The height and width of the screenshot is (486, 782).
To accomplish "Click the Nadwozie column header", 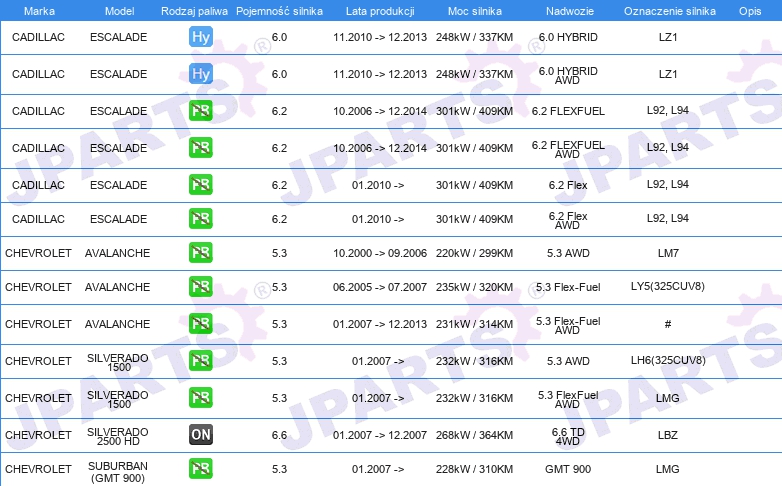I will coord(570,11).
